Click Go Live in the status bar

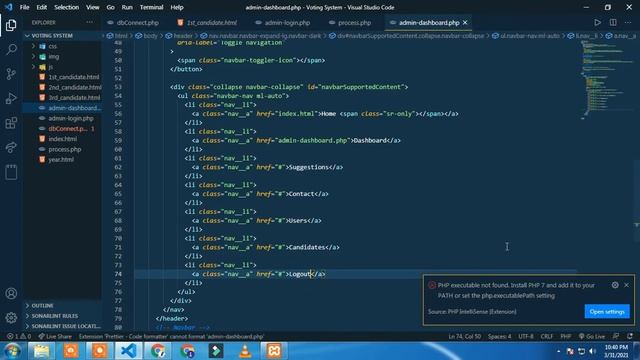tap(591, 336)
